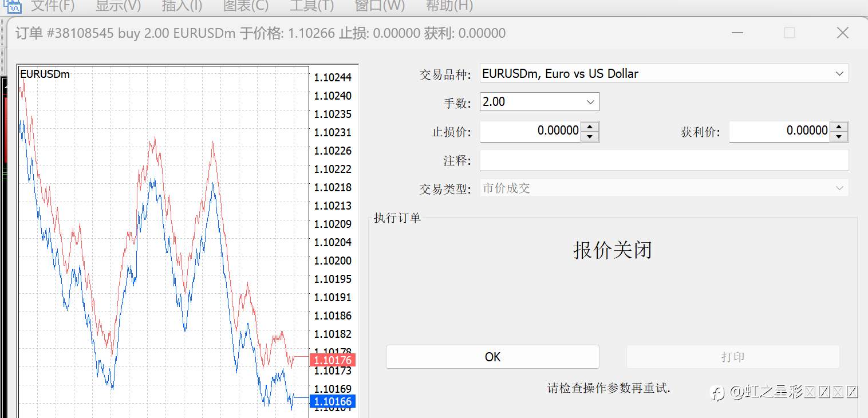
Task: Open the 文件(F) menu
Action: pos(53,6)
